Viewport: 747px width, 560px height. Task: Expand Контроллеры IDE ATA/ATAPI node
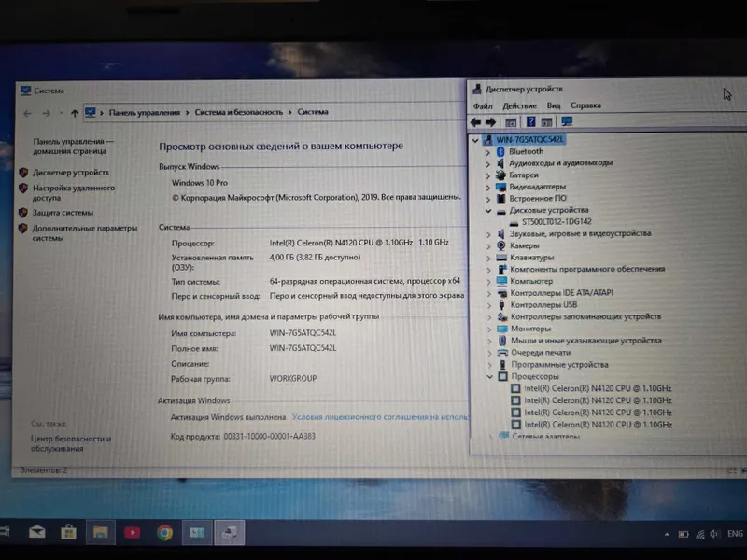click(488, 293)
